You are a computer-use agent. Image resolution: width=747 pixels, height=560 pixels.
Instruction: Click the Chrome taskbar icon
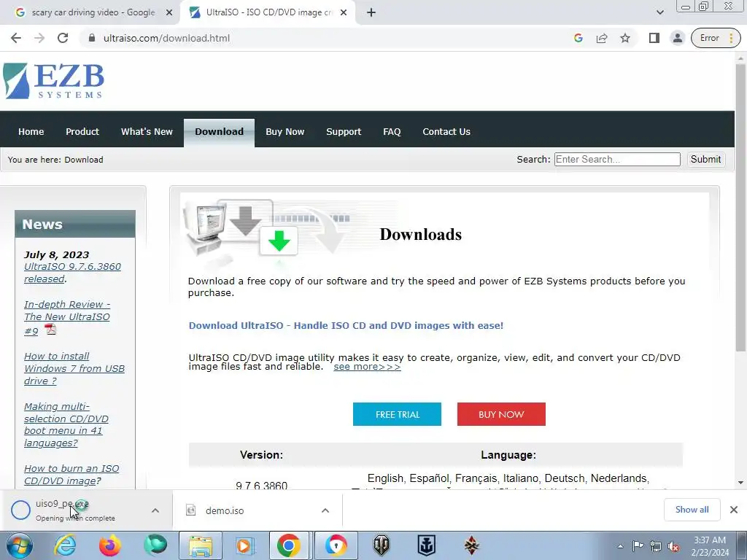pos(289,545)
